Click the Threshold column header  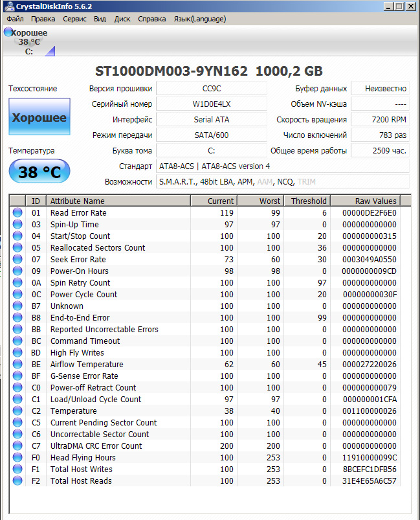coord(309,201)
